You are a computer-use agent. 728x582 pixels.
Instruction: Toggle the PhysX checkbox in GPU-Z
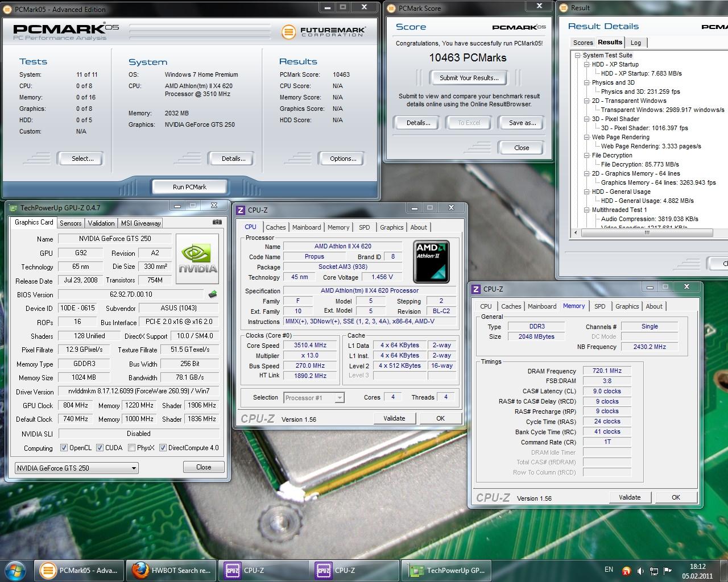132,448
